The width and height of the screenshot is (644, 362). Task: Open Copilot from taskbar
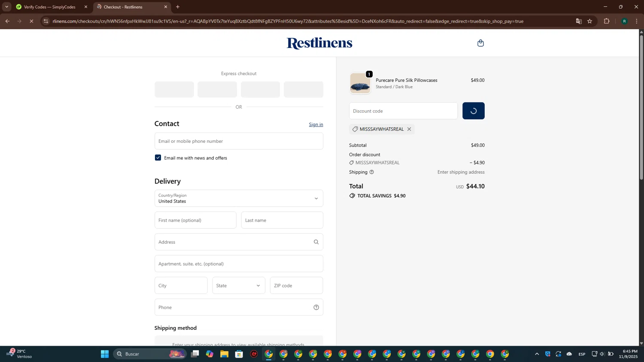coord(210,354)
